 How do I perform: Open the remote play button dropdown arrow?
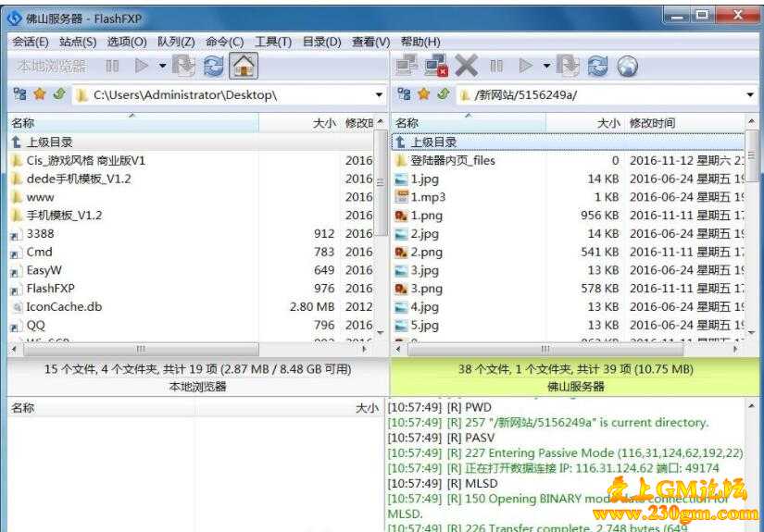(546, 66)
